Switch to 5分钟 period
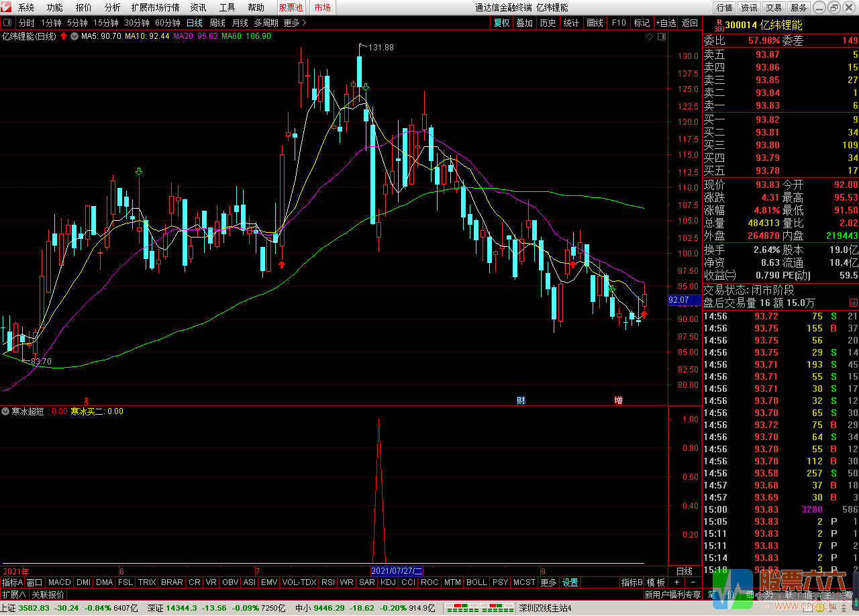 click(x=78, y=23)
